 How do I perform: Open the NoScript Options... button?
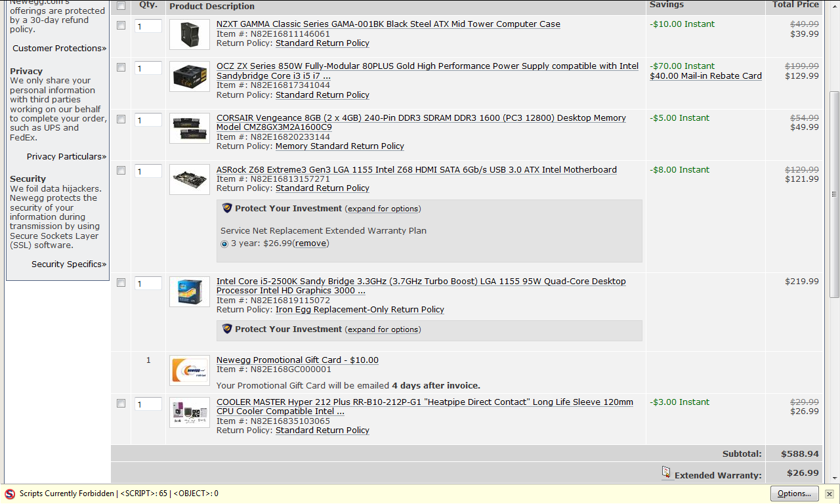pos(794,494)
